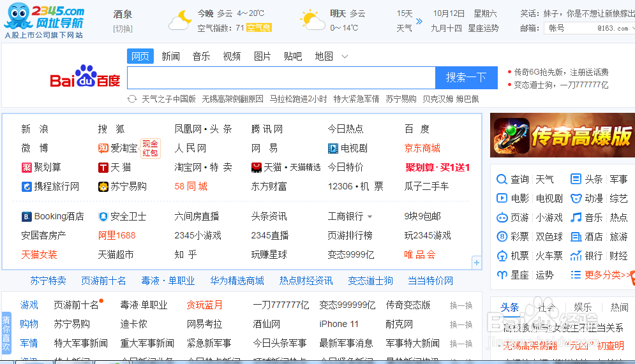Switch to 头条 news tab

tap(509, 307)
